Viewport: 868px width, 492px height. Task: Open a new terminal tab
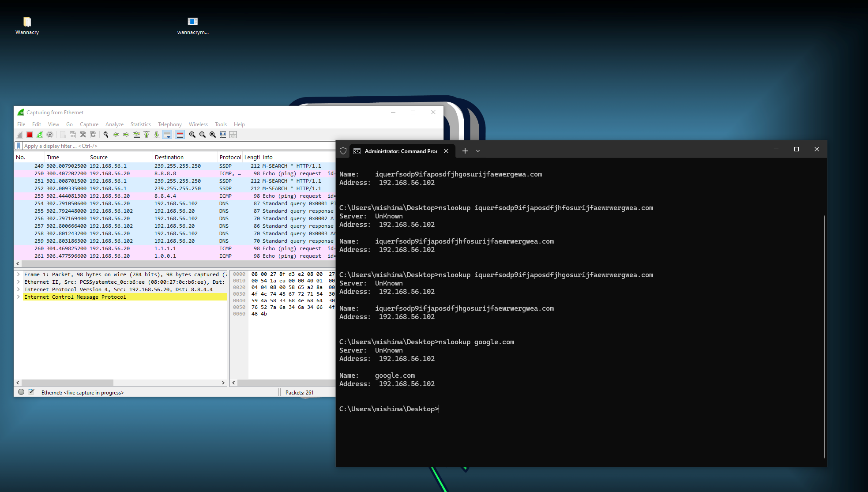click(465, 151)
